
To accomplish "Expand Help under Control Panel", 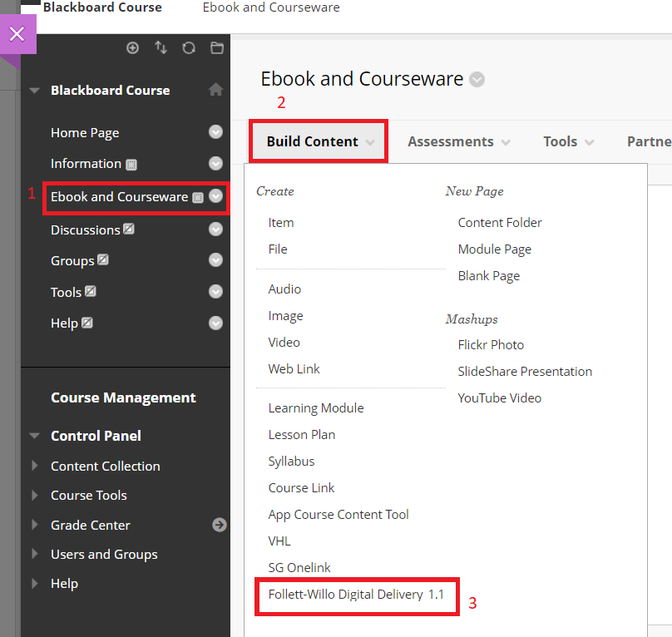I will [x=35, y=584].
